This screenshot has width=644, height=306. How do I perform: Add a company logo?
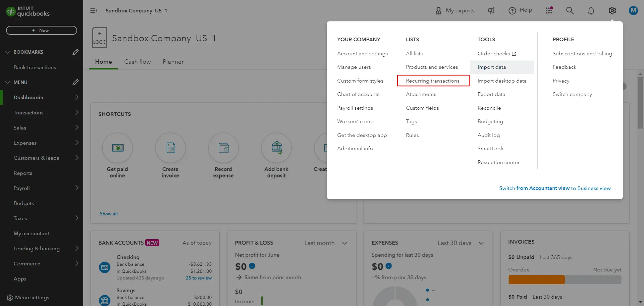pyautogui.click(x=100, y=38)
